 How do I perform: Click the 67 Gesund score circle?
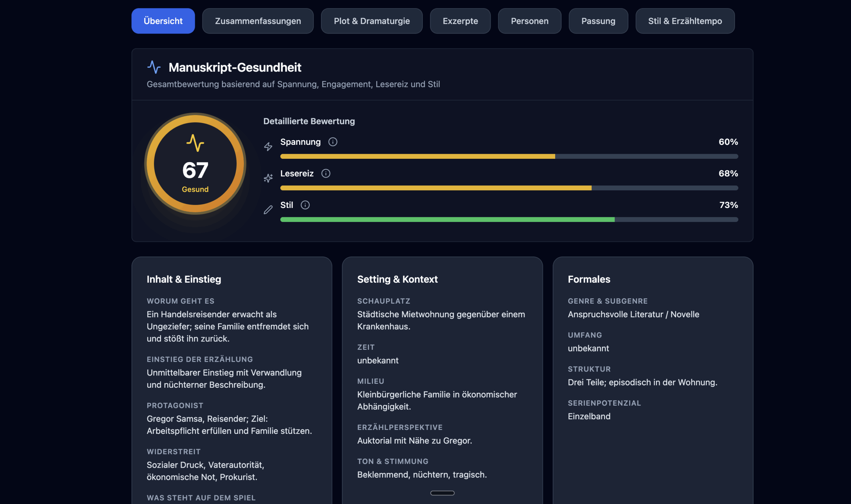click(x=195, y=164)
